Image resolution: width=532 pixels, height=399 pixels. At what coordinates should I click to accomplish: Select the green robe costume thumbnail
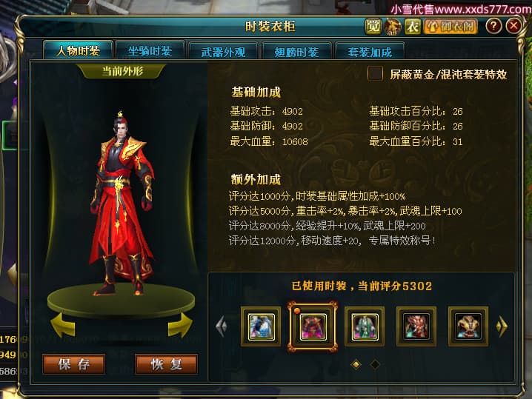(365, 326)
